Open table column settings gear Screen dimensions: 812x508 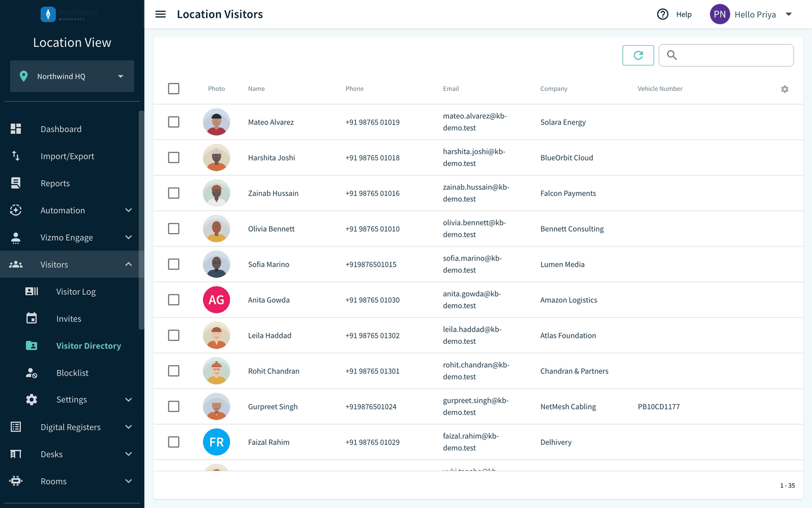click(x=785, y=89)
